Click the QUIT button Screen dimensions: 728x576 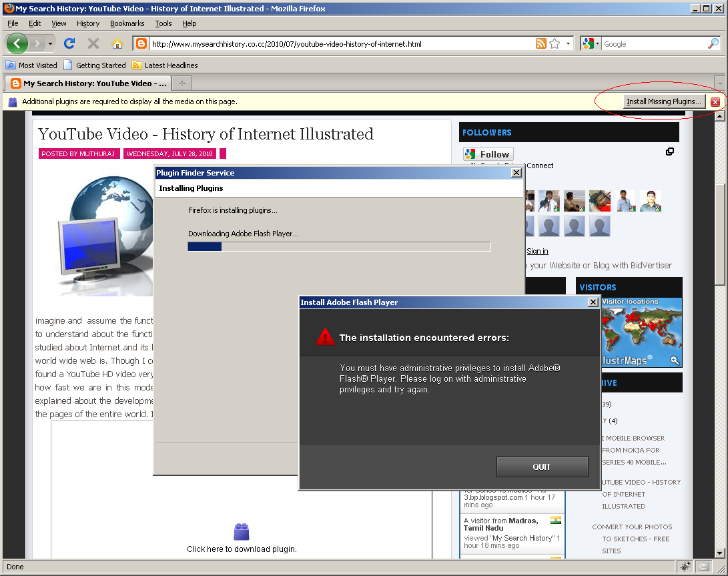coord(542,467)
